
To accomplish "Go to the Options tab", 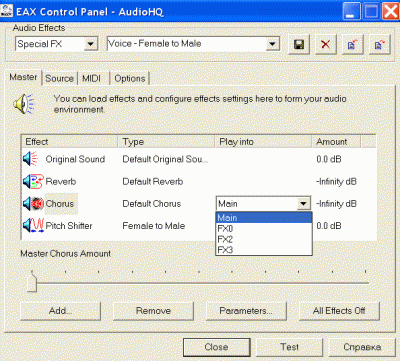I will 130,79.
